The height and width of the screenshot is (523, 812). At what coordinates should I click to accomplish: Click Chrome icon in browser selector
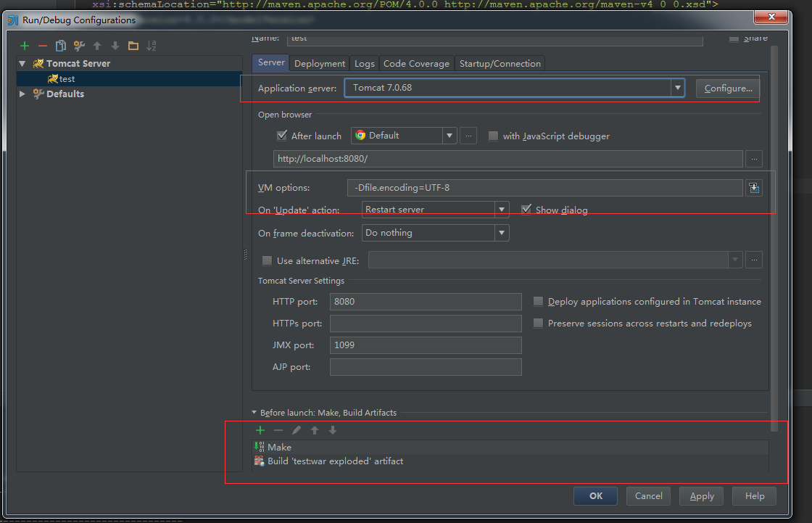click(x=360, y=136)
